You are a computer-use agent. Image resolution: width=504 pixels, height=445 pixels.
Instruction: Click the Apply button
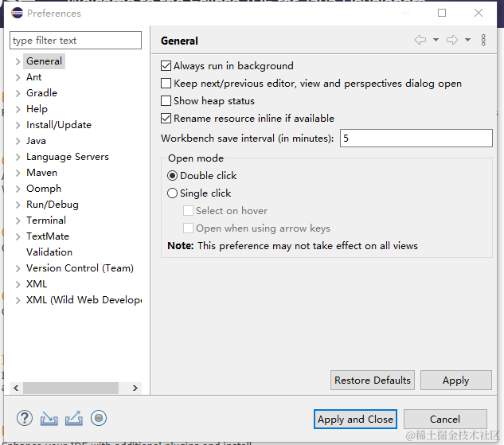tap(455, 380)
